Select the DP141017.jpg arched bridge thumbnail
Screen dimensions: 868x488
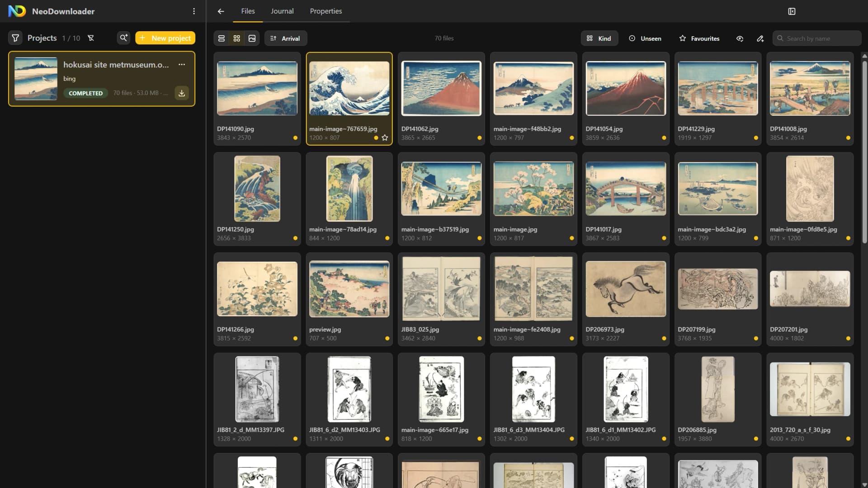click(626, 189)
